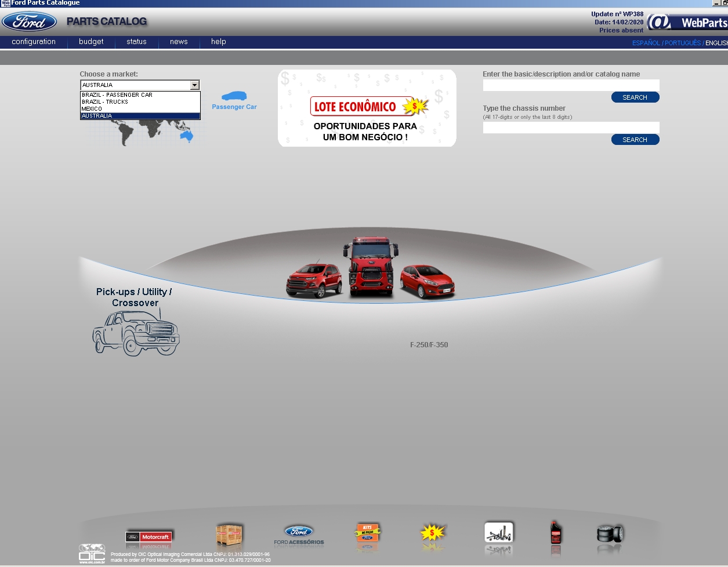Screen dimensions: 728x567
Task: Click the basic/description catalog name input field
Action: pos(571,85)
